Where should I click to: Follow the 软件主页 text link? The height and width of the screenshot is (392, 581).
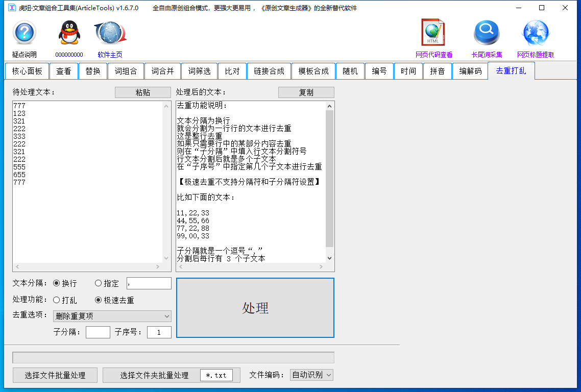point(110,55)
